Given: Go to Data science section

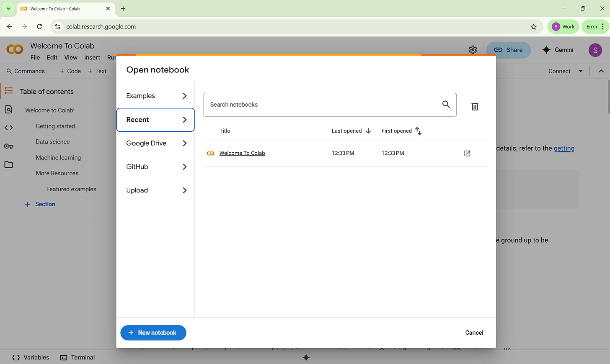Looking at the screenshot, I should (53, 142).
